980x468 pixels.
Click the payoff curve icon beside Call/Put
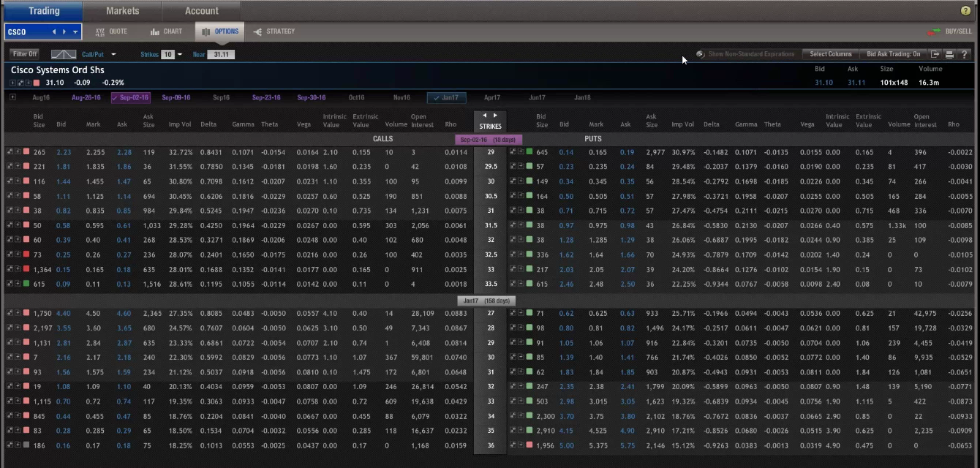click(x=64, y=54)
